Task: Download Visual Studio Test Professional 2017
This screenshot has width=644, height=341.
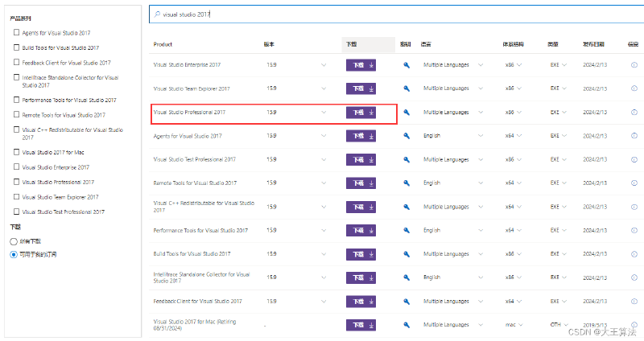Action: (x=361, y=159)
